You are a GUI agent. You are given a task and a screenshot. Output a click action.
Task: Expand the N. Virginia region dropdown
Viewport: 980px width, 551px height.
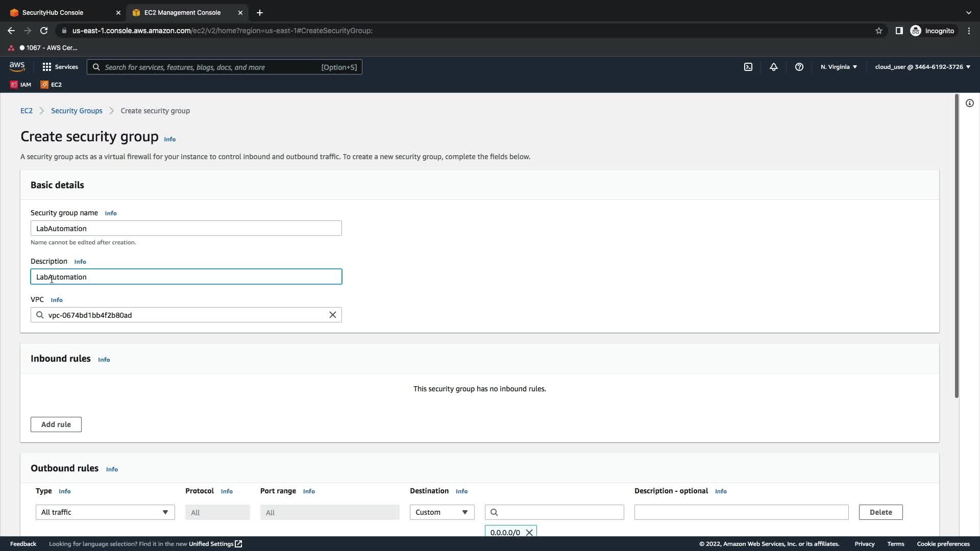point(839,67)
